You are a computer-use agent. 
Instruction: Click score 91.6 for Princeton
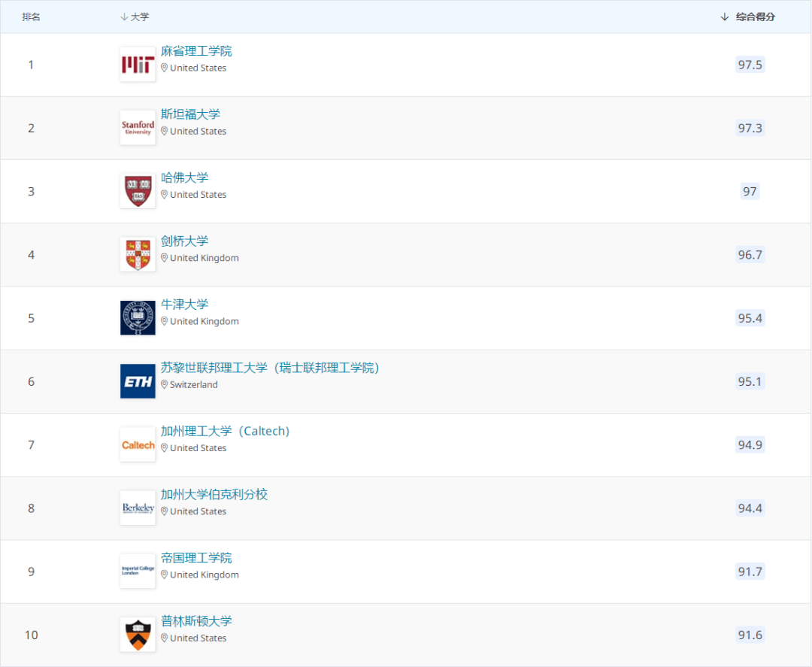pyautogui.click(x=750, y=635)
